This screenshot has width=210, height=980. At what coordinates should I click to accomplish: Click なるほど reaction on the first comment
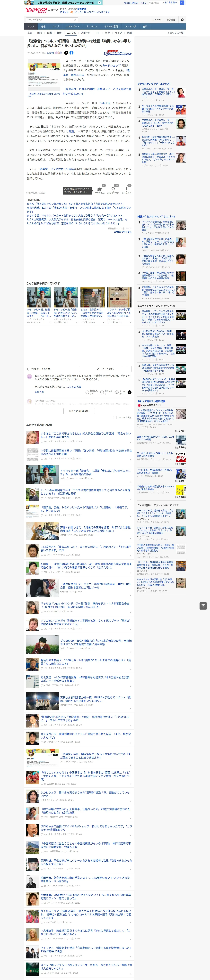(x=106, y=392)
